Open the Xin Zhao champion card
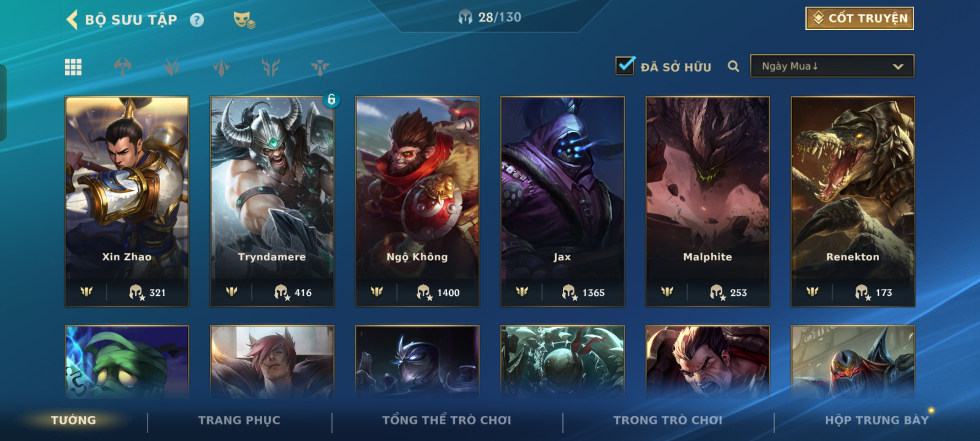The width and height of the screenshot is (980, 441). [127, 202]
